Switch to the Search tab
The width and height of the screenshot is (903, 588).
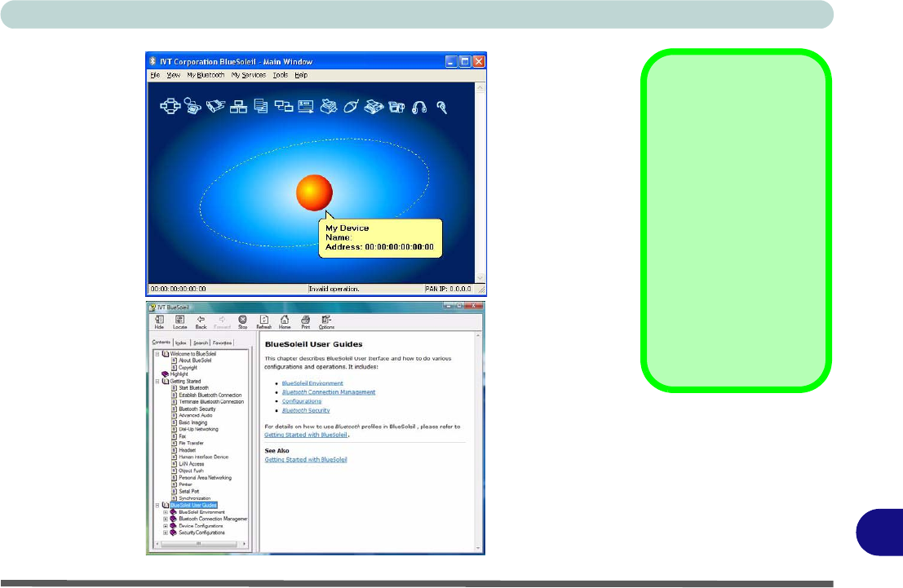tap(201, 343)
